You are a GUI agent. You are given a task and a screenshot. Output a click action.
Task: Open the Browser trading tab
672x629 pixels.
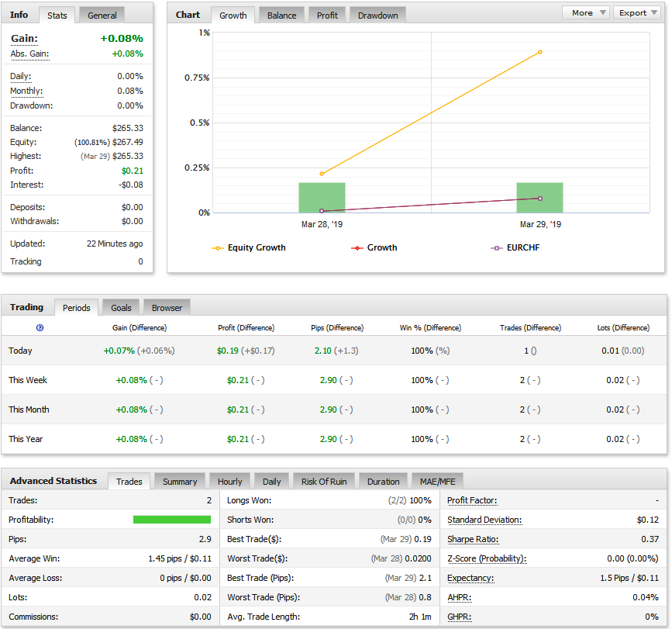(167, 308)
